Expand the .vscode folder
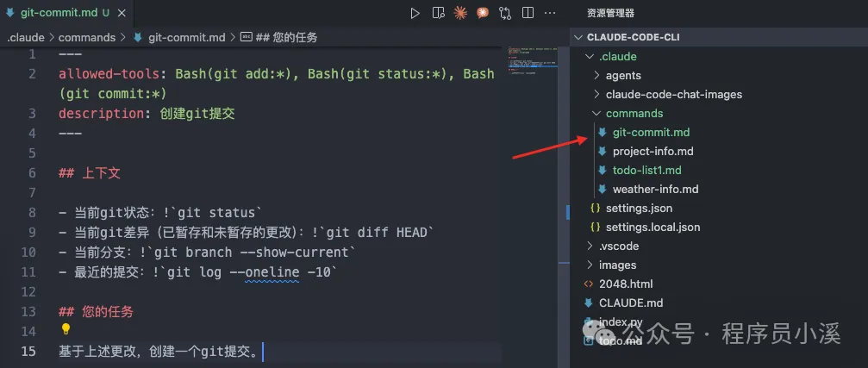The image size is (868, 368). pyautogui.click(x=589, y=246)
